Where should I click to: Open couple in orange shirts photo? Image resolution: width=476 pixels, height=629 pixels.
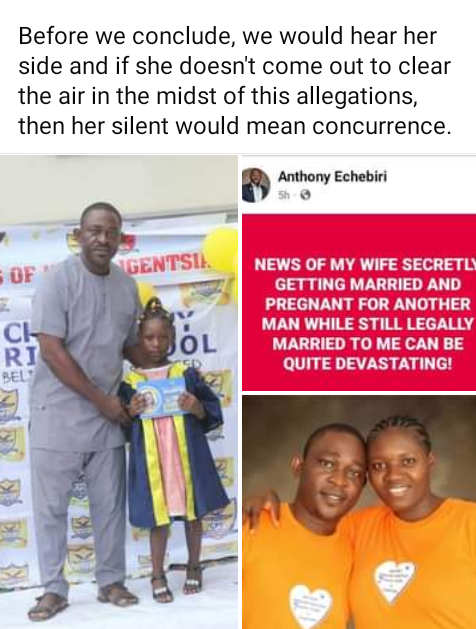pos(359,512)
